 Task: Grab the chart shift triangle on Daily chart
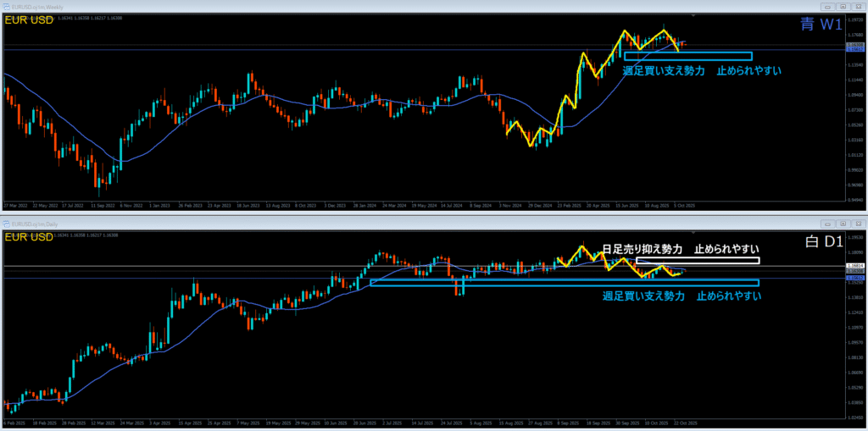[693, 234]
